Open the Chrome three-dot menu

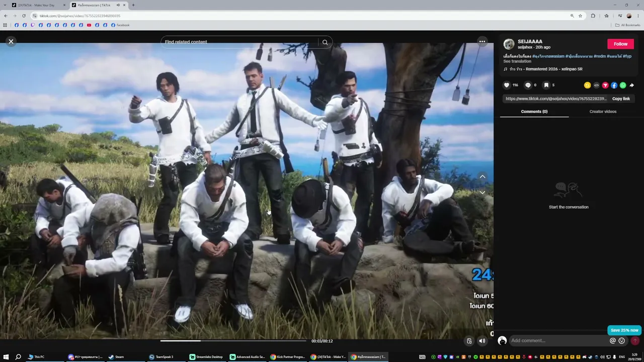coord(638,16)
